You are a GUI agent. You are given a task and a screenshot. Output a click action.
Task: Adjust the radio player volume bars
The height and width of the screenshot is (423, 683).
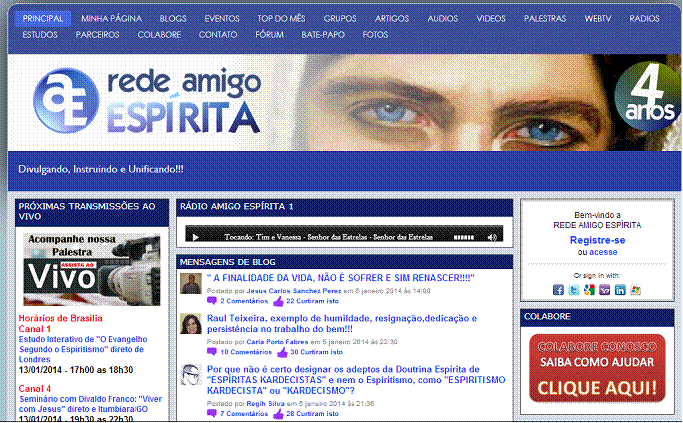[x=464, y=237]
